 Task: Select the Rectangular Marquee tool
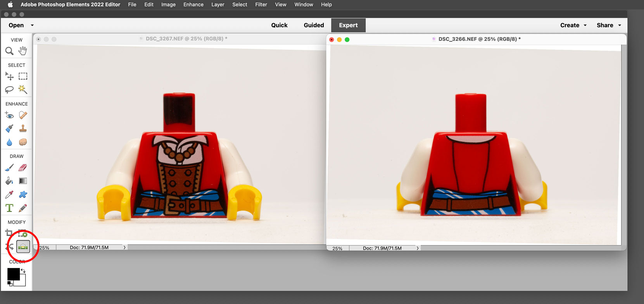tap(23, 76)
